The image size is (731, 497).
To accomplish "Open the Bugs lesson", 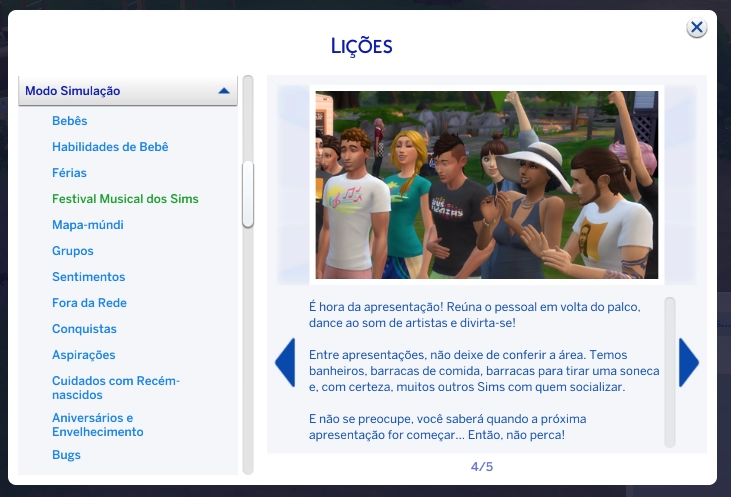I will tap(66, 455).
